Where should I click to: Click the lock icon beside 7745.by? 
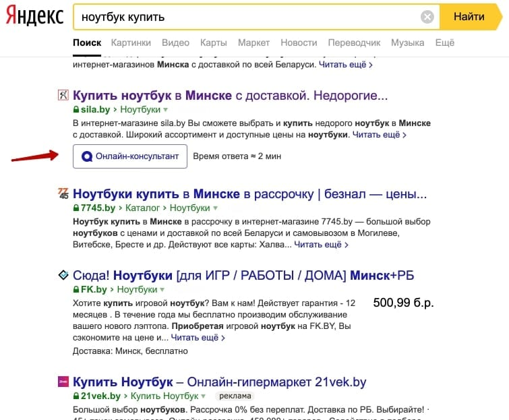click(76, 208)
